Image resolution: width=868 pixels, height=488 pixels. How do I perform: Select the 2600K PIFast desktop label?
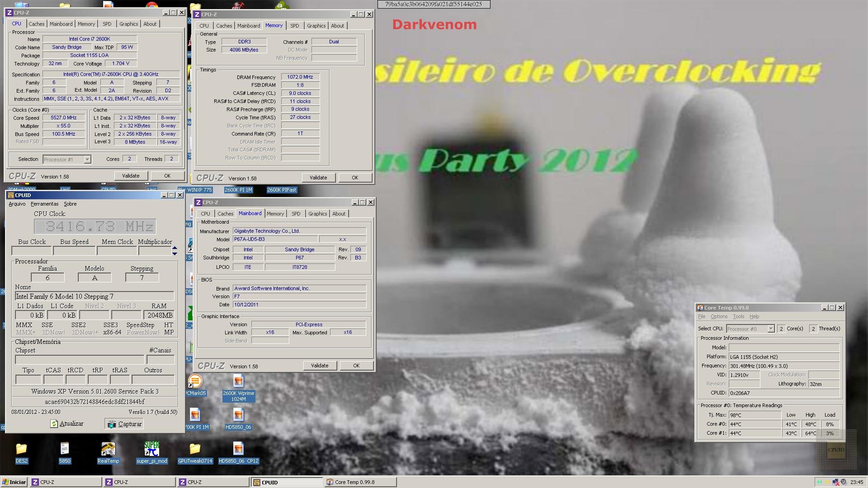click(x=282, y=190)
